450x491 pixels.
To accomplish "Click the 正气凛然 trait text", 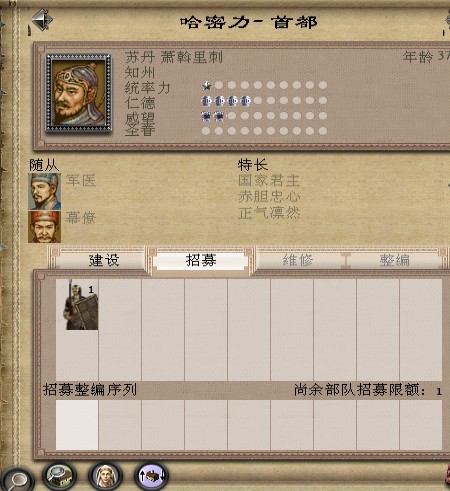I will click(269, 213).
